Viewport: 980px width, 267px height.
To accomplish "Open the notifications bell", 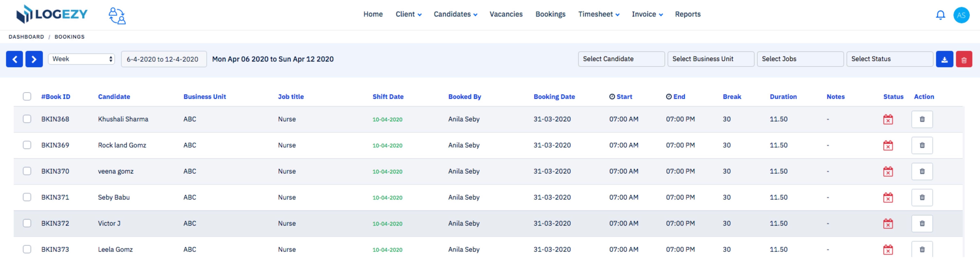I will click(x=940, y=15).
